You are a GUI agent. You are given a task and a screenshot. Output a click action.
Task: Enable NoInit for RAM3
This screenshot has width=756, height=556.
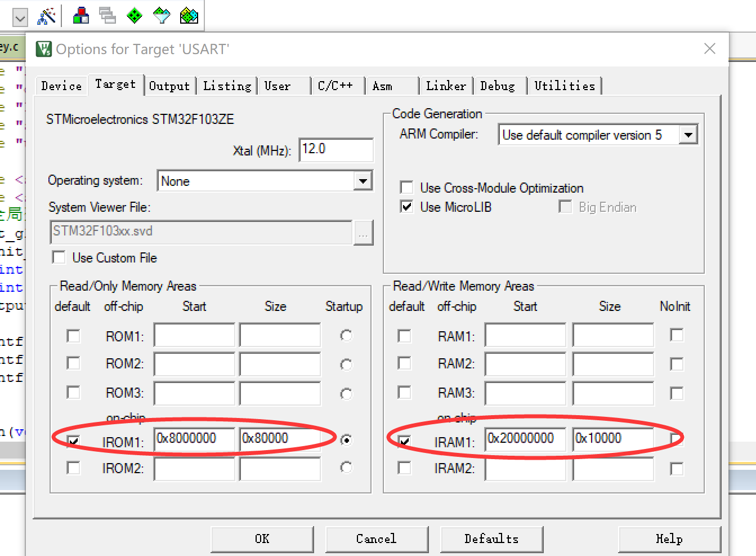(x=677, y=393)
